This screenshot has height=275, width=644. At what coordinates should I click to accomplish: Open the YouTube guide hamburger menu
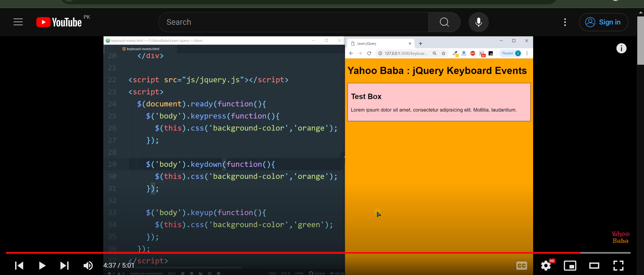(x=18, y=22)
